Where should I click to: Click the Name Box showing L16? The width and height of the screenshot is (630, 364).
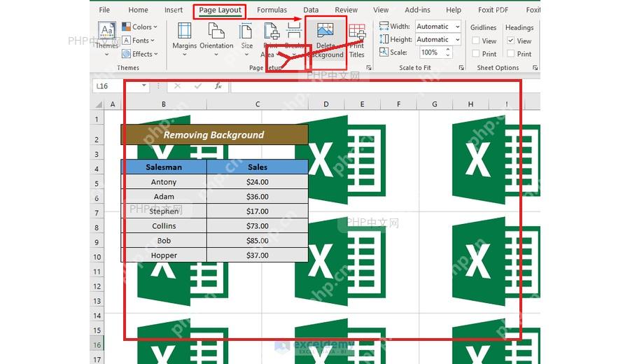point(116,86)
